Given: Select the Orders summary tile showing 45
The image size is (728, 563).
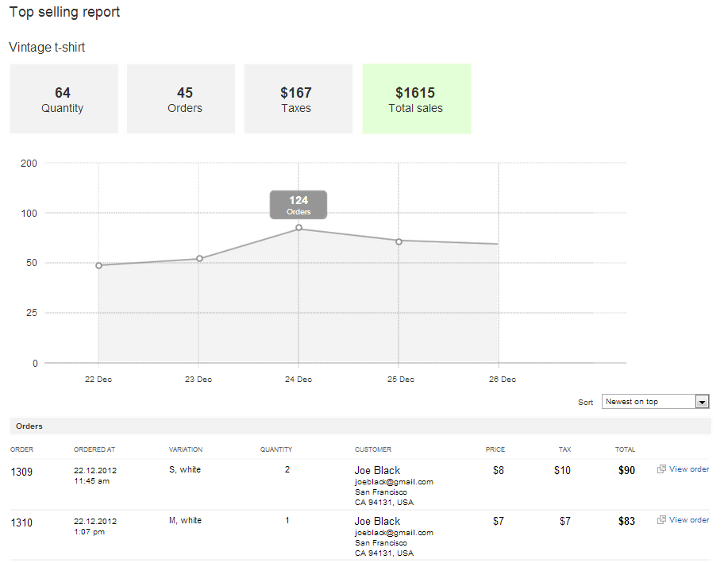Looking at the screenshot, I should point(181,99).
